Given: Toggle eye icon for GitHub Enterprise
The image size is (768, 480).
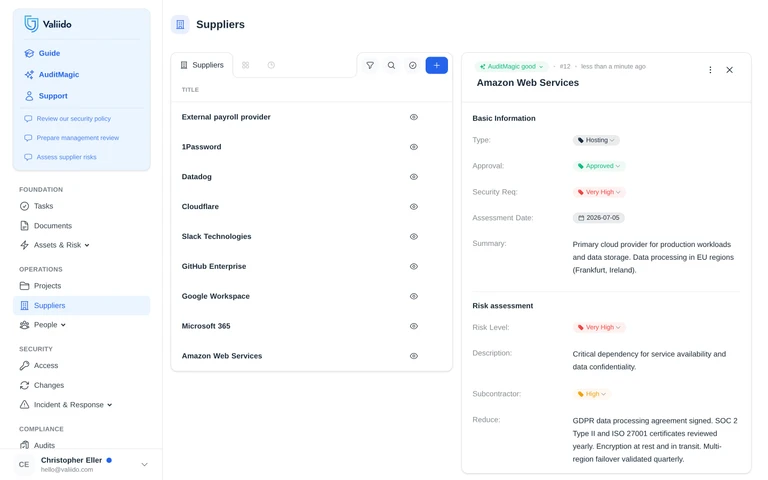Looking at the screenshot, I should coord(414,266).
